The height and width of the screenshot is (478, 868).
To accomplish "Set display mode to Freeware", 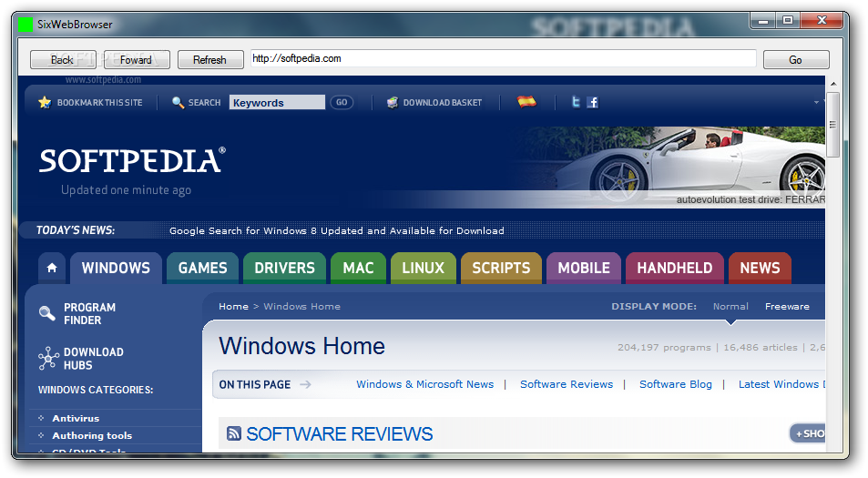I will tap(787, 307).
